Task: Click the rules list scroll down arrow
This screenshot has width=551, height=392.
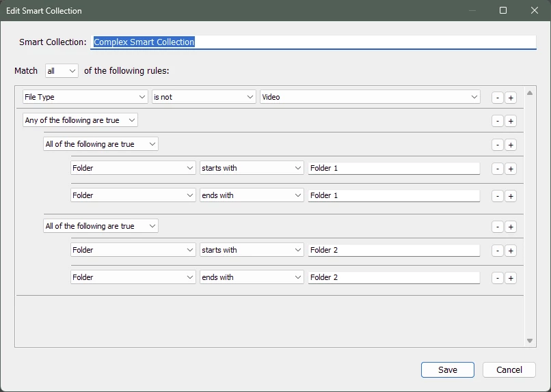Action: (x=530, y=341)
